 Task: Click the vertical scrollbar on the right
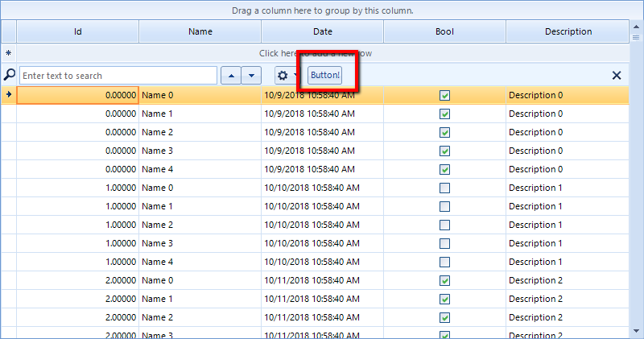pyautogui.click(x=636, y=177)
